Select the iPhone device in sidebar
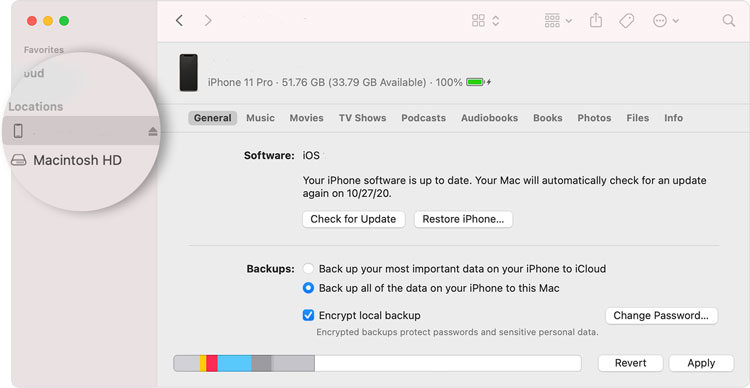The height and width of the screenshot is (388, 750). pos(80,131)
